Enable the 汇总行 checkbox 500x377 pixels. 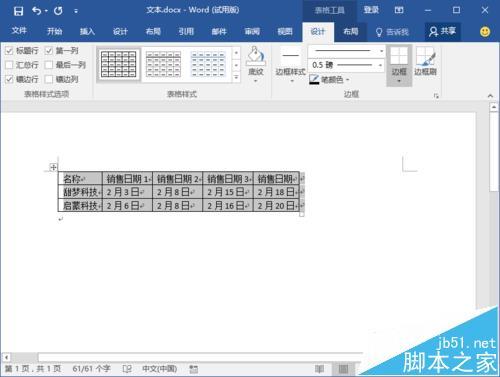(x=9, y=65)
